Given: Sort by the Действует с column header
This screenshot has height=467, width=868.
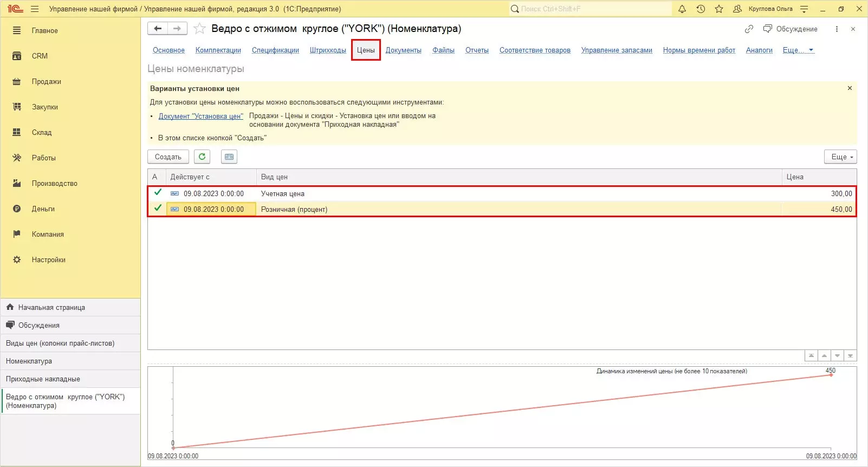Looking at the screenshot, I should point(211,177).
